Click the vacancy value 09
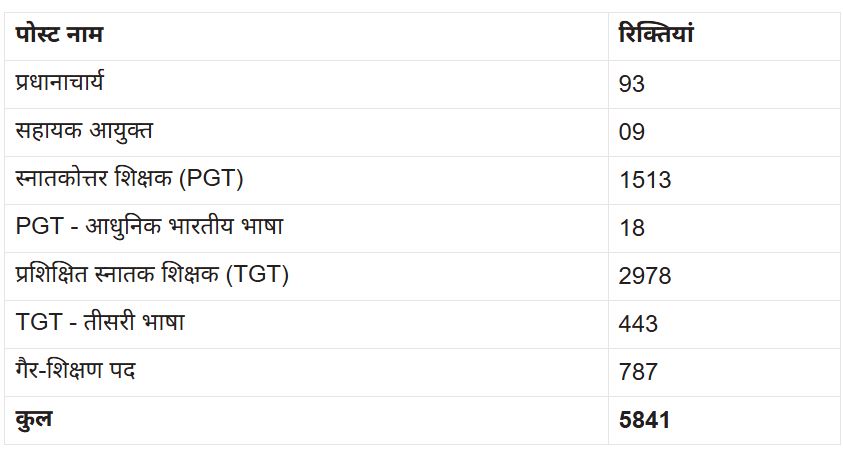Screen dimensions: 843x451 [632, 132]
